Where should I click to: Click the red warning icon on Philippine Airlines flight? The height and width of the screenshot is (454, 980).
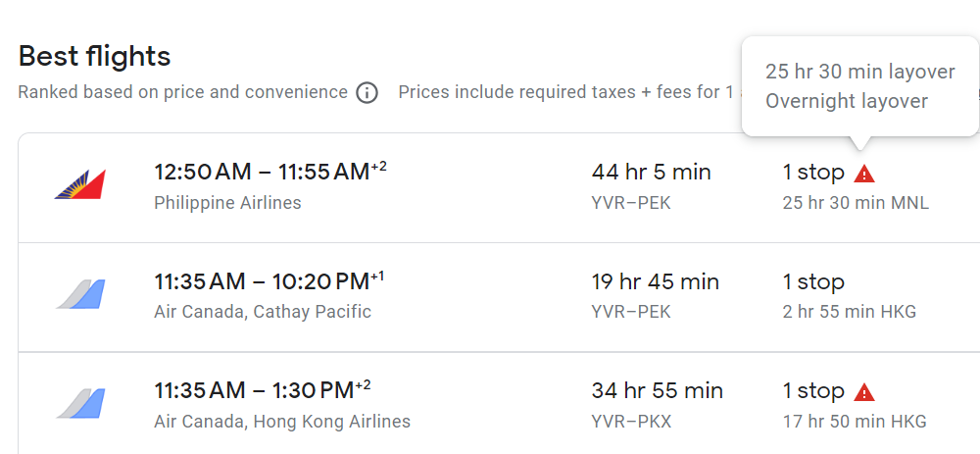(x=863, y=174)
